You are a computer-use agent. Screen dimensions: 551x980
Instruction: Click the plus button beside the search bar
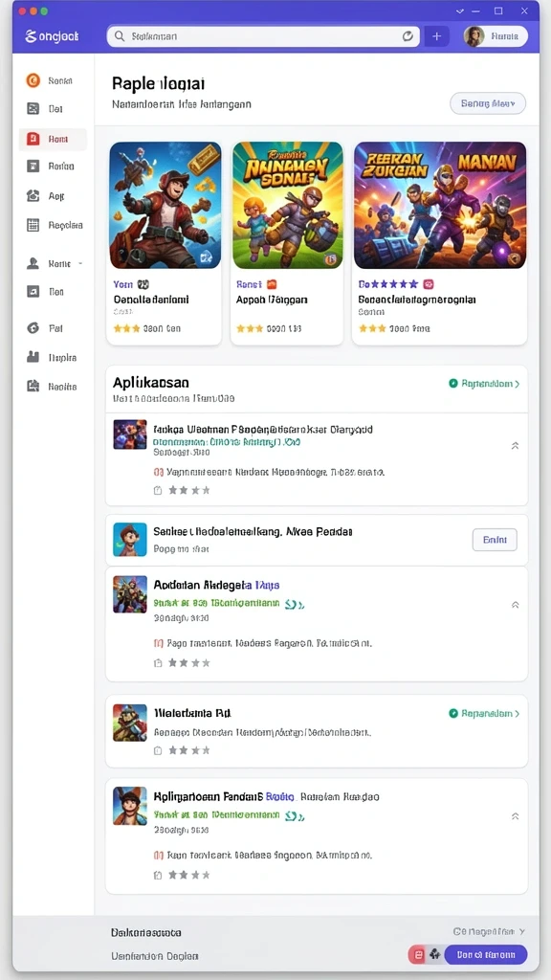tap(436, 36)
